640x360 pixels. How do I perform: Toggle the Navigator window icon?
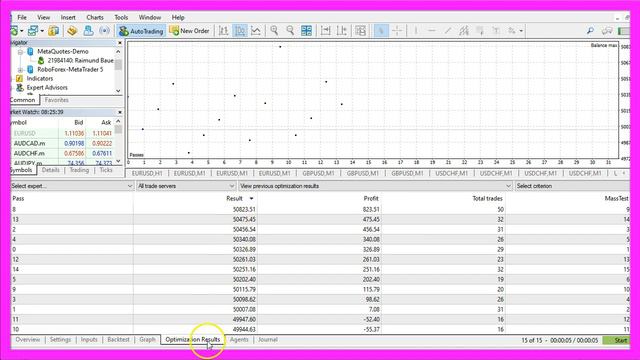(x=72, y=31)
